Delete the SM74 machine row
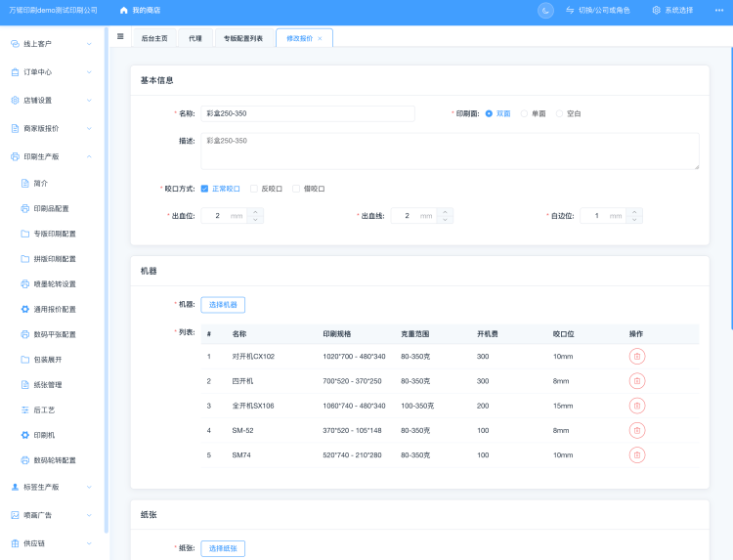Viewport: 733px width, 560px height. (x=636, y=454)
